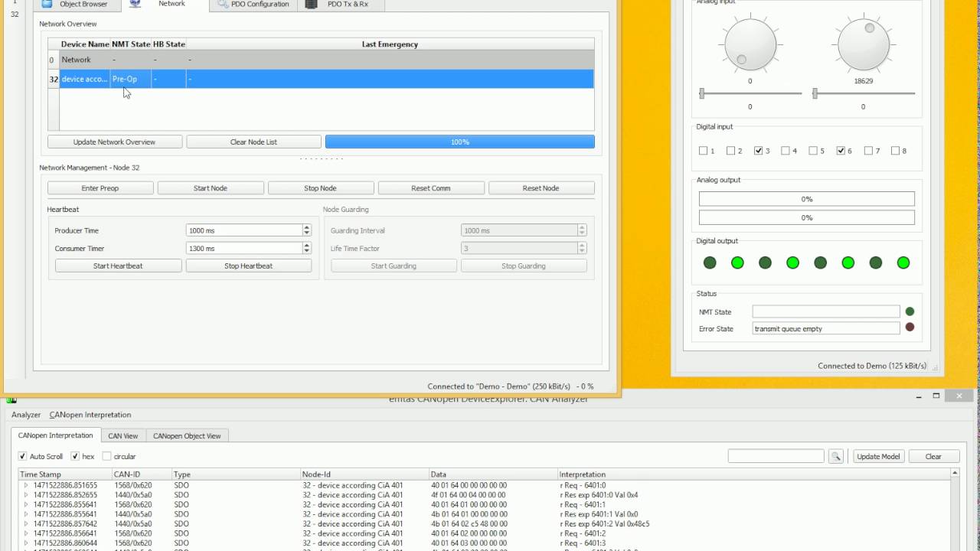Expand the row 'r Req - 6401:0'
Image resolution: width=980 pixels, height=551 pixels.
[x=26, y=485]
